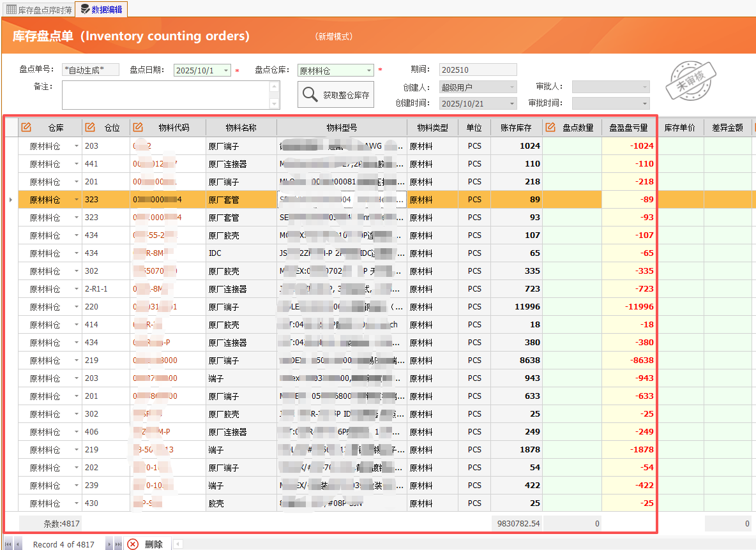Click the 删除 button at the bottom

(x=153, y=544)
